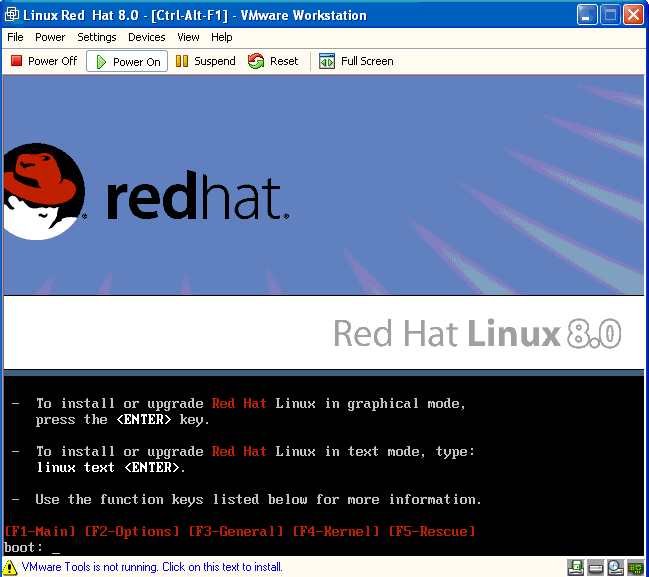
Task: Click the VMware Tools not running install text
Action: point(151,567)
